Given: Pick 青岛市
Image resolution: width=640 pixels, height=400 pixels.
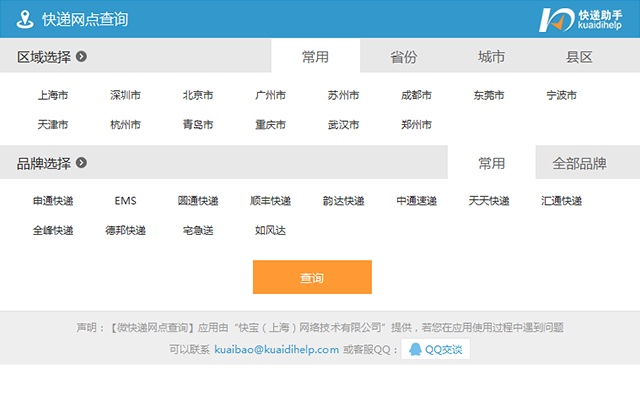Looking at the screenshot, I should point(198,124).
